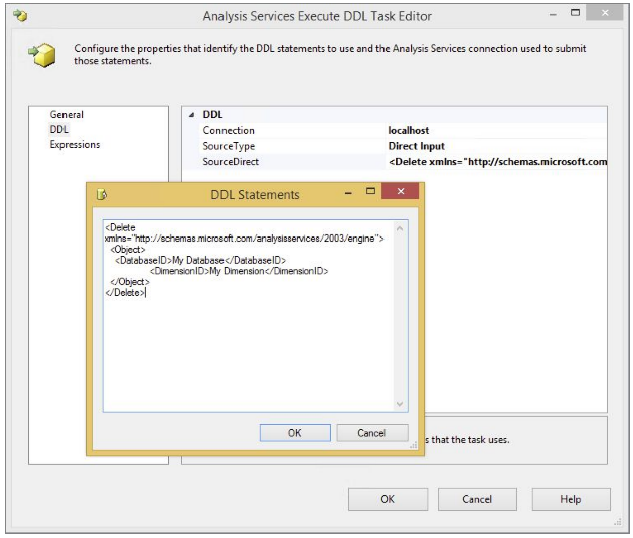This screenshot has width=633, height=538.
Task: Maximize the Task Editor window
Action: 575,14
